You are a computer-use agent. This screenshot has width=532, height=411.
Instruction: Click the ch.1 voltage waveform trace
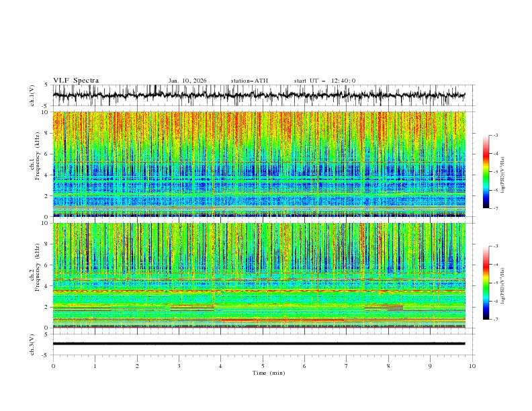(262, 96)
